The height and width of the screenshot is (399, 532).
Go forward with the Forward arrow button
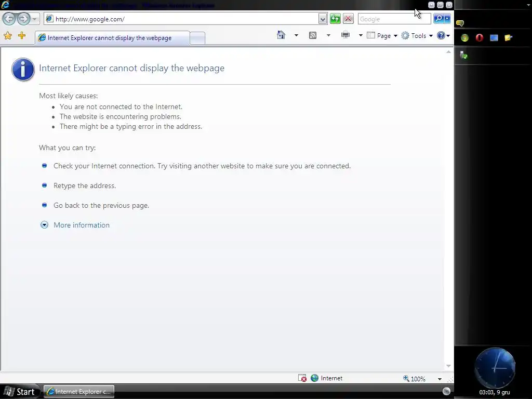coord(23,19)
